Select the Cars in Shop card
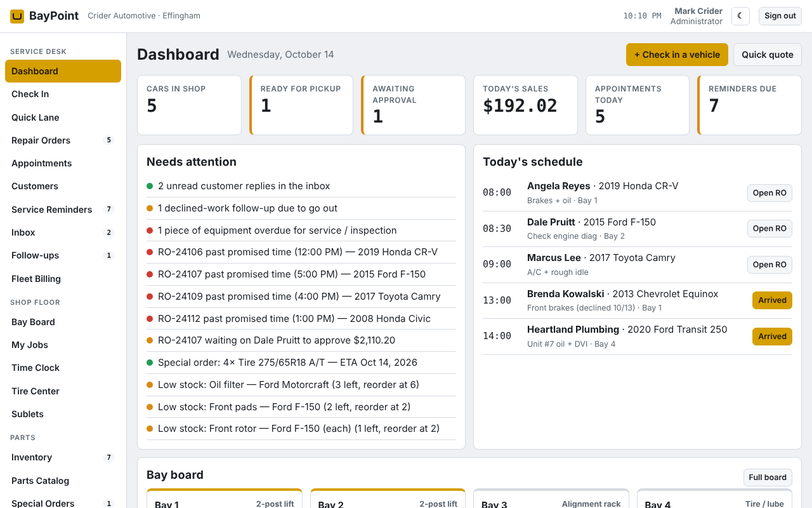The image size is (812, 508). 189,105
